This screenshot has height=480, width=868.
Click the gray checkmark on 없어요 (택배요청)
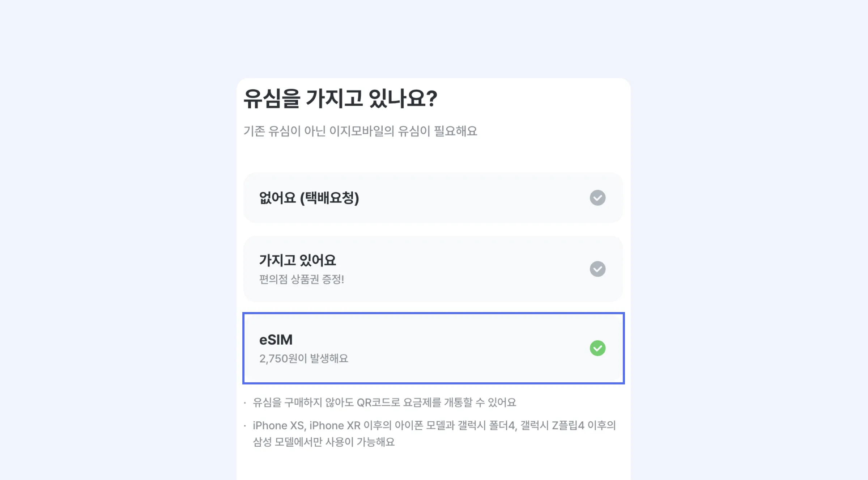pyautogui.click(x=597, y=198)
